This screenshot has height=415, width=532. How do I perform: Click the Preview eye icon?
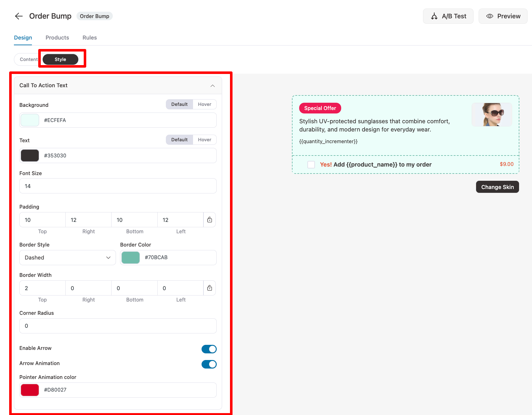pos(489,16)
